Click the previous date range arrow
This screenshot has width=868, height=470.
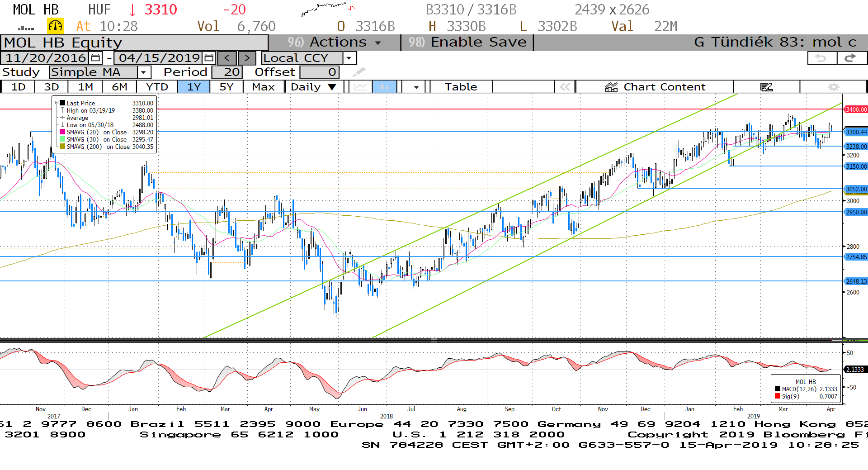tap(227, 58)
